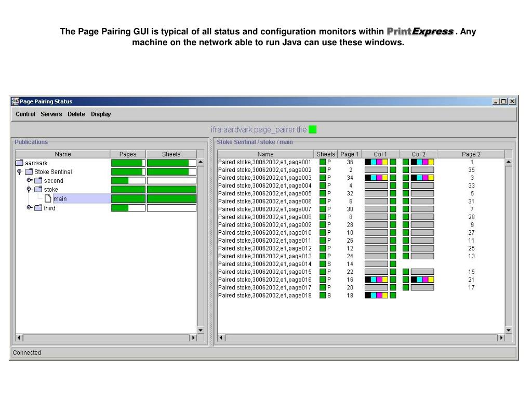Click the folder icon beside third
This screenshot has width=532, height=411.
click(38, 208)
